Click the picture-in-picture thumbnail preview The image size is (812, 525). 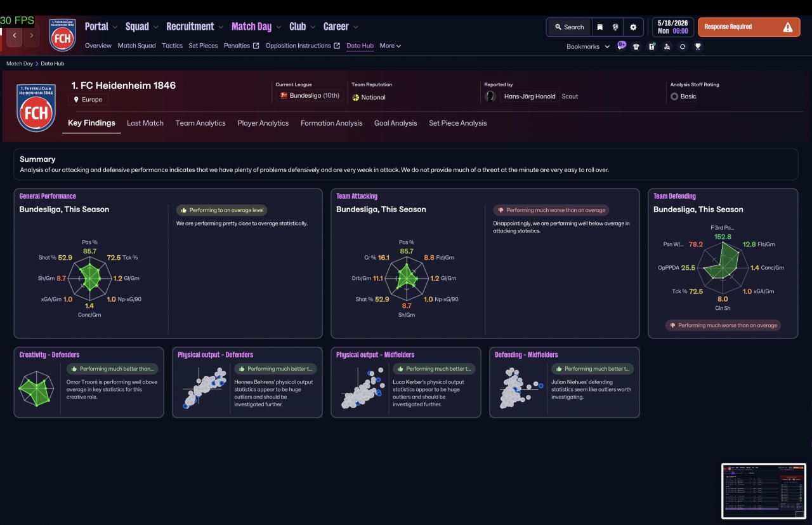point(764,491)
